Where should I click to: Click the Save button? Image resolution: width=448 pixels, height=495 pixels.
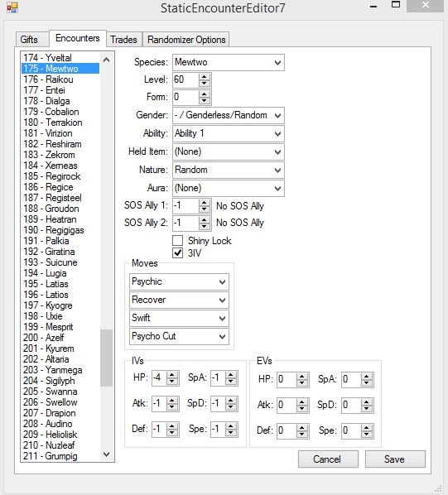395,459
